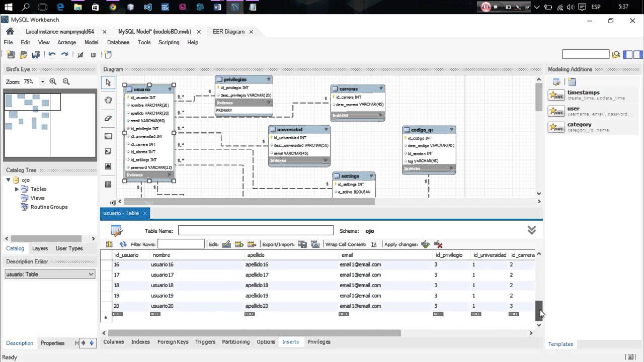Open the Arrange menu
644x362 pixels.
coord(66,42)
